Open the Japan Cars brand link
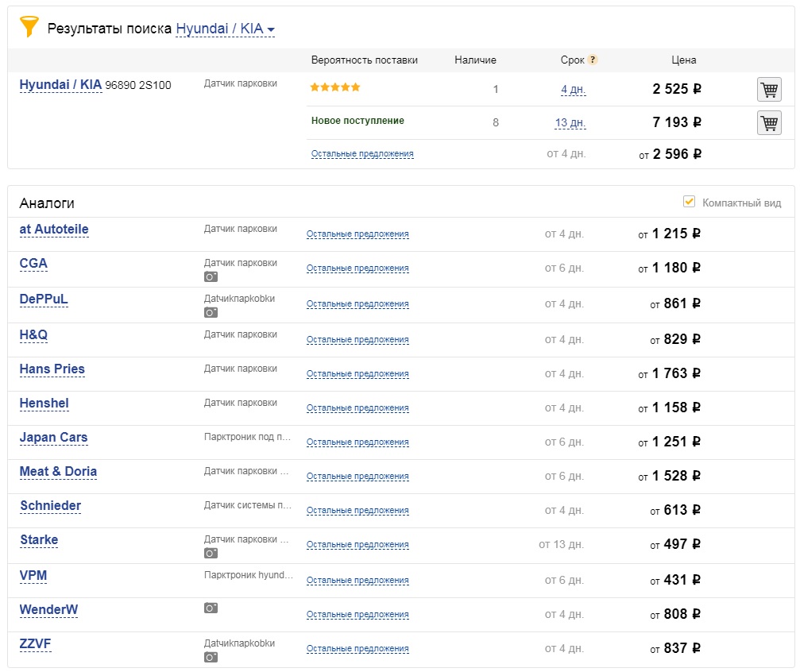Image resolution: width=800 pixels, height=672 pixels. [53, 438]
